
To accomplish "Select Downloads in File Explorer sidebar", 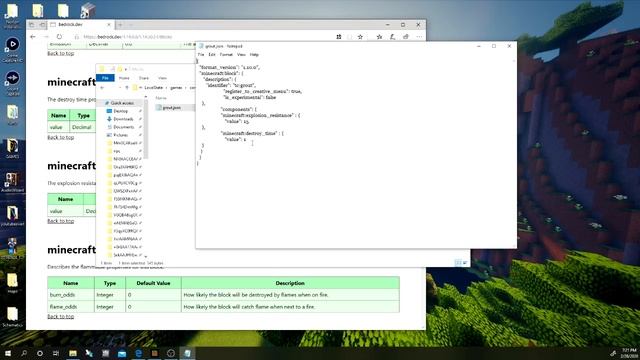I will (x=123, y=119).
